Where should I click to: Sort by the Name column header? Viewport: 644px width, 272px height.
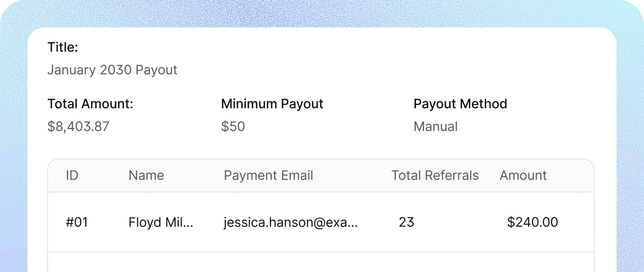point(146,175)
